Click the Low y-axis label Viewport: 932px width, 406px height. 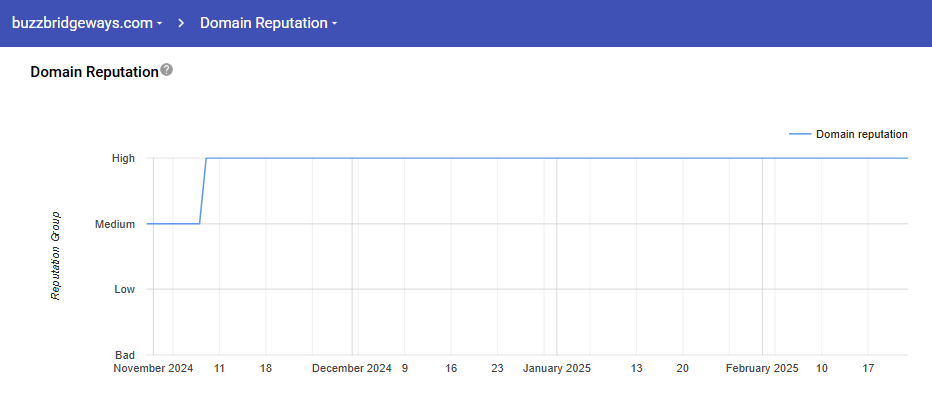(124, 289)
